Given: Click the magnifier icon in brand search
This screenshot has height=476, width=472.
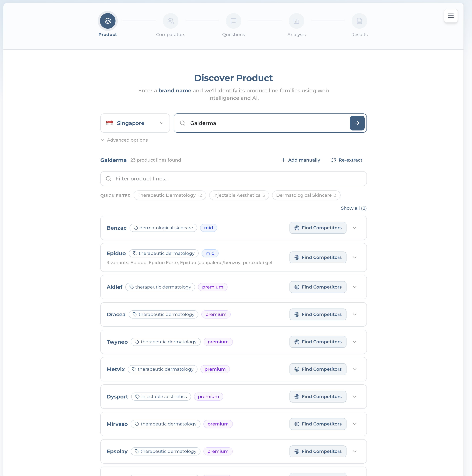Looking at the screenshot, I should (182, 123).
